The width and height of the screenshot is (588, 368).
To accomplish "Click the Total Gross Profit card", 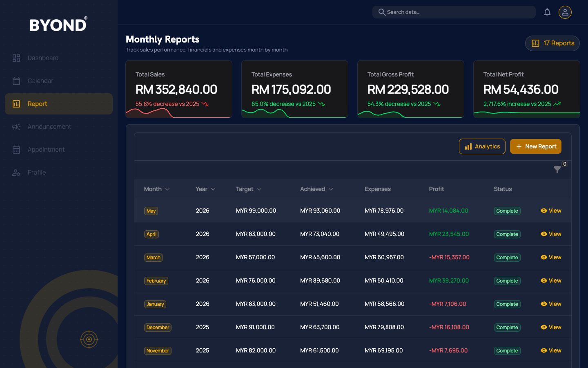I will 411,89.
